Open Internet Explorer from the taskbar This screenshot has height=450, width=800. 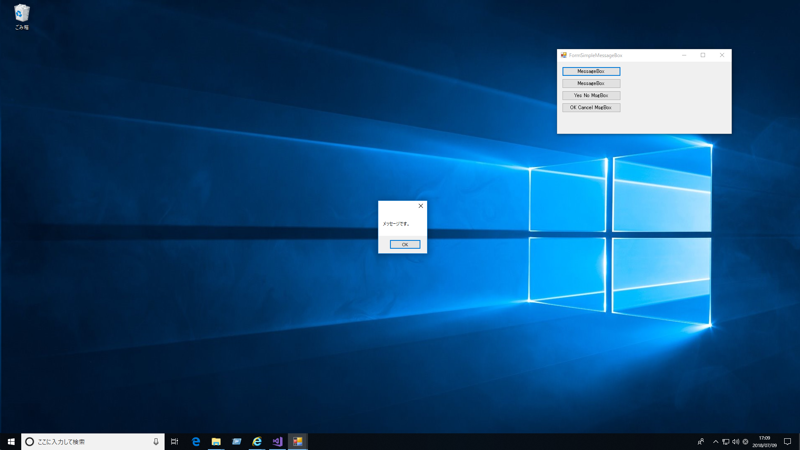[257, 441]
